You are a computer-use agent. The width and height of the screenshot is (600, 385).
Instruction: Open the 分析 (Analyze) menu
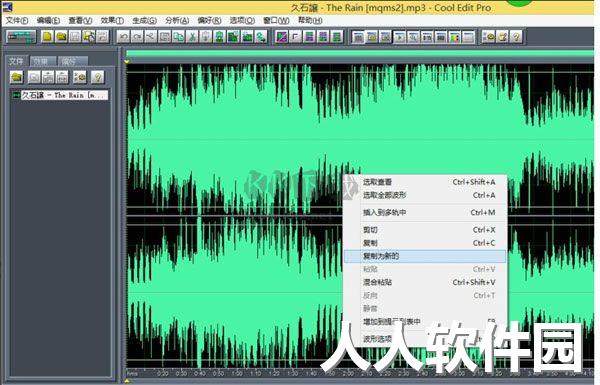177,20
